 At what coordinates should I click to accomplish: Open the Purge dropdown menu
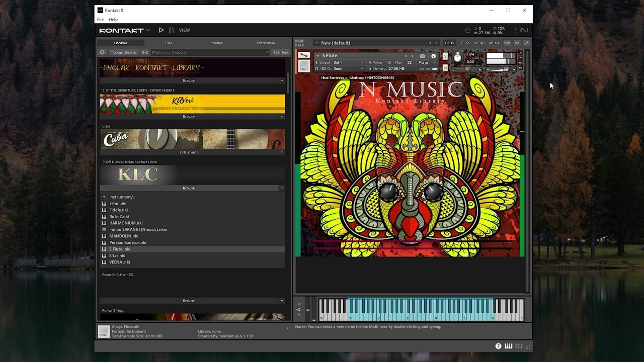click(428, 62)
